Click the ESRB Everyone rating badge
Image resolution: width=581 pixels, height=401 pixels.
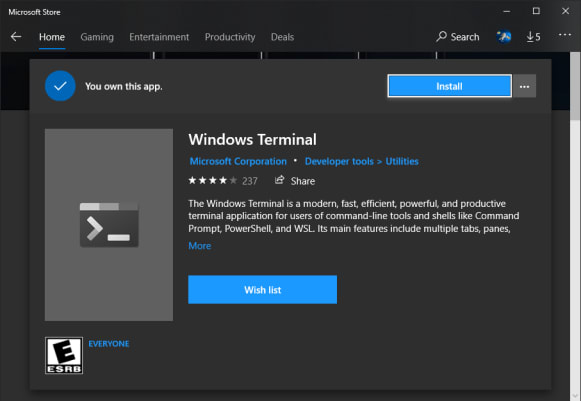click(x=64, y=355)
